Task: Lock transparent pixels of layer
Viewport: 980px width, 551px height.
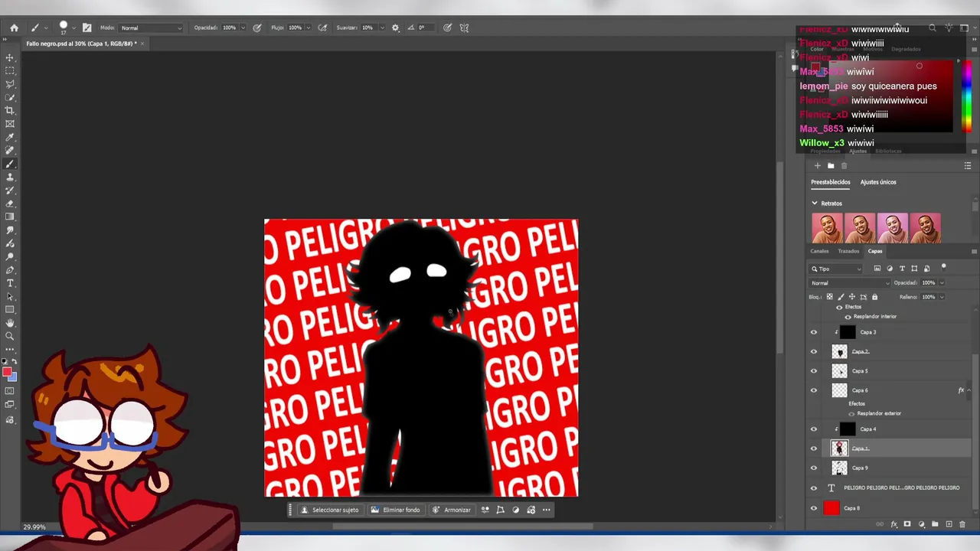Action: 829,297
